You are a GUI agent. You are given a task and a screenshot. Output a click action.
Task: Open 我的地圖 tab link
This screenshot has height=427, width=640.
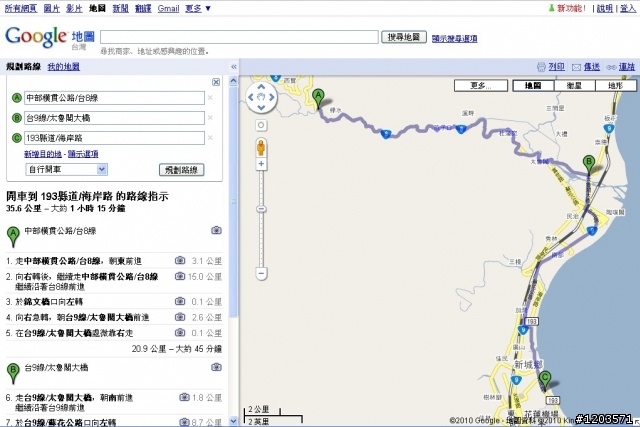click(x=64, y=67)
